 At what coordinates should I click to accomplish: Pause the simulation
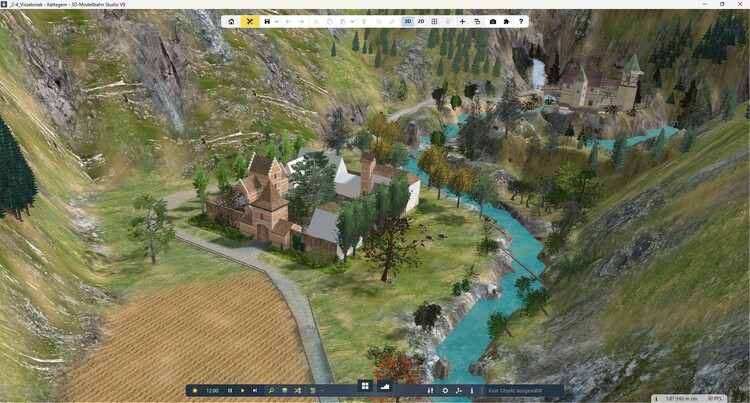point(230,391)
